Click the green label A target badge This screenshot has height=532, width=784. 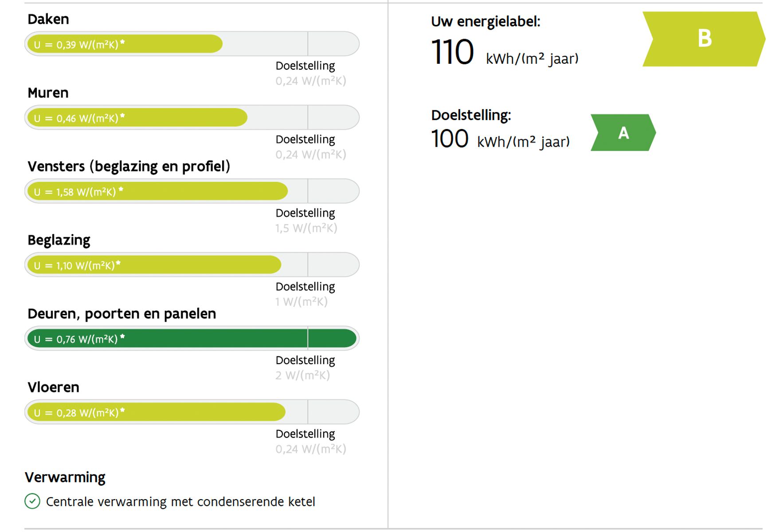(623, 133)
